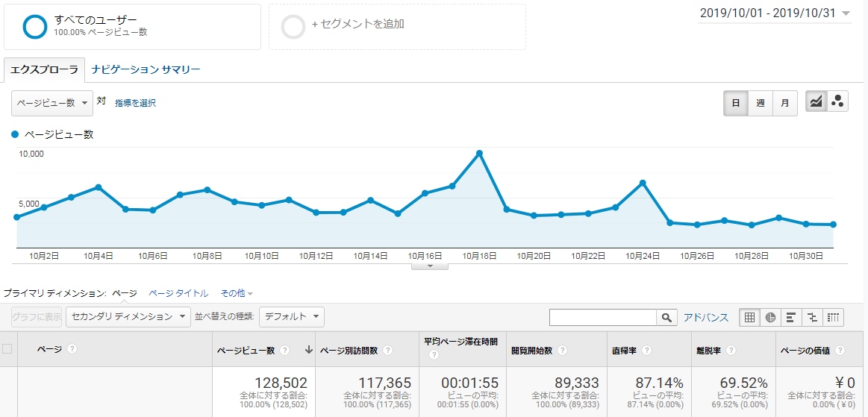Set graph granularity to 週
This screenshot has width=868, height=417.
(760, 103)
